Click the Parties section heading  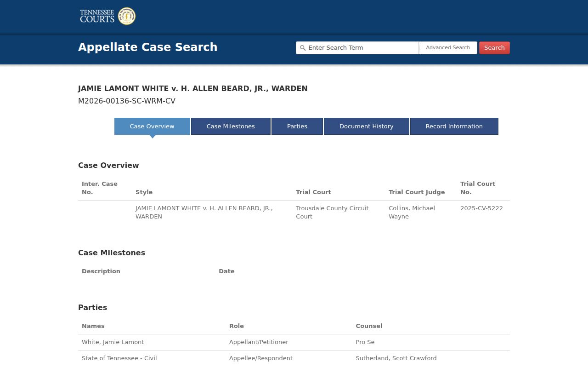[x=93, y=308]
